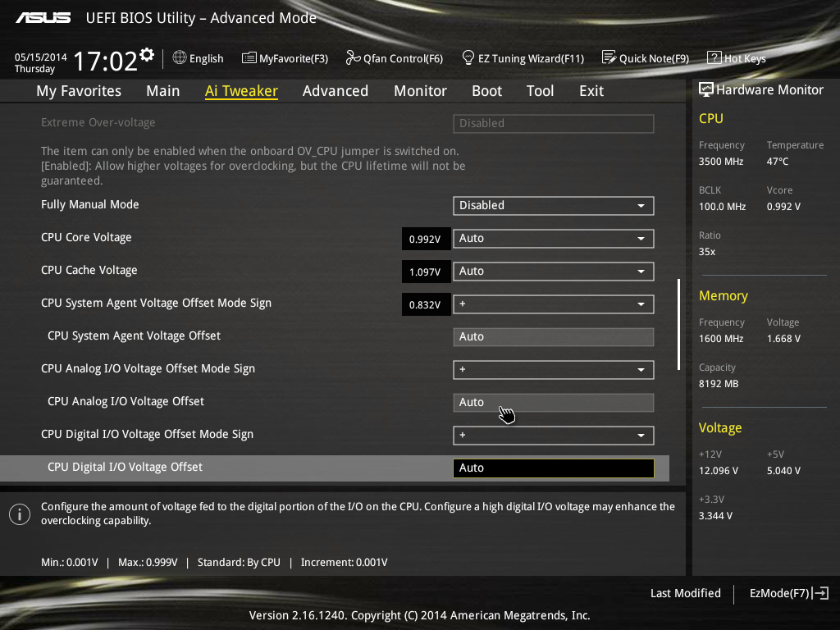Click the 12.096 V voltage value
Screen dimensions: 840x630
click(719, 470)
